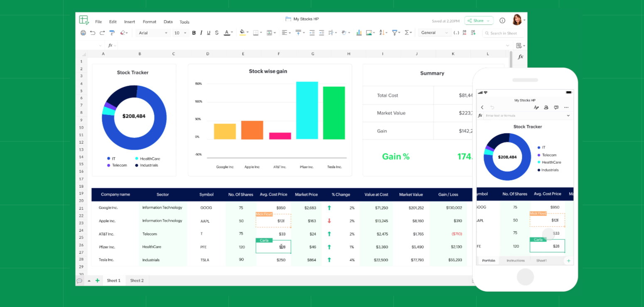This screenshot has height=307, width=644.
Task: Tap the phone formula input field
Action: [524, 116]
